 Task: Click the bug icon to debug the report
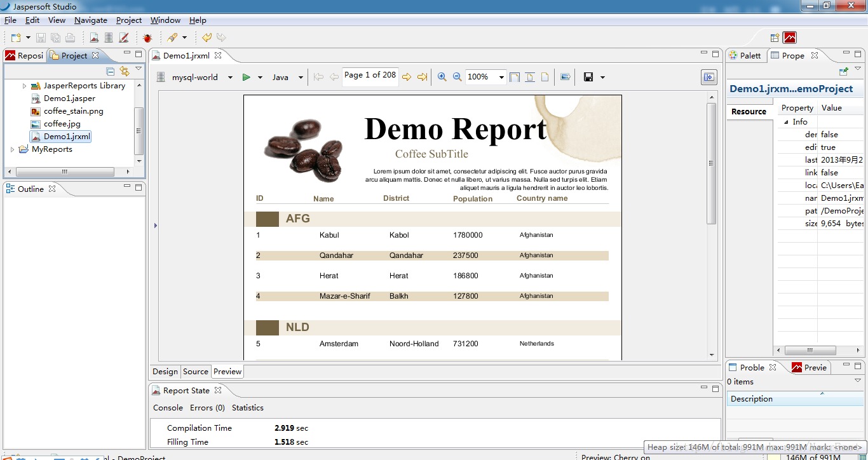click(147, 37)
